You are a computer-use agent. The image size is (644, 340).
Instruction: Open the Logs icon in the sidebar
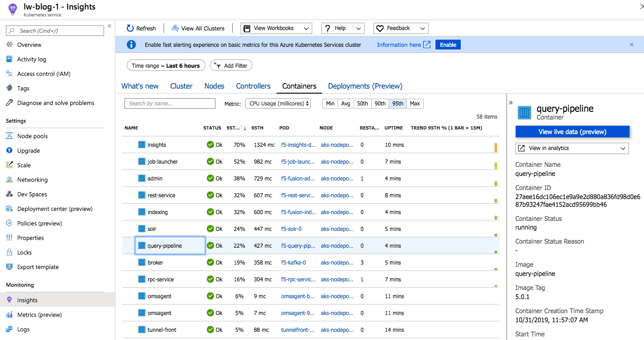(x=10, y=329)
